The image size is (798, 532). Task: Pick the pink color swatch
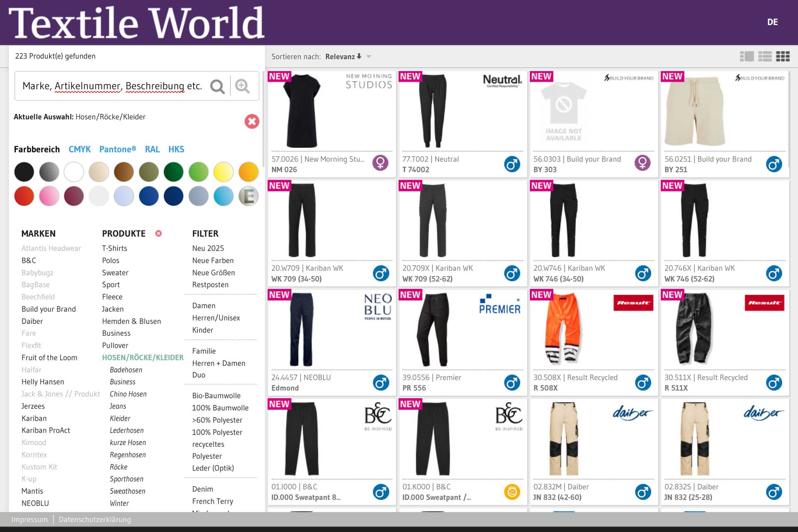pyautogui.click(x=49, y=196)
